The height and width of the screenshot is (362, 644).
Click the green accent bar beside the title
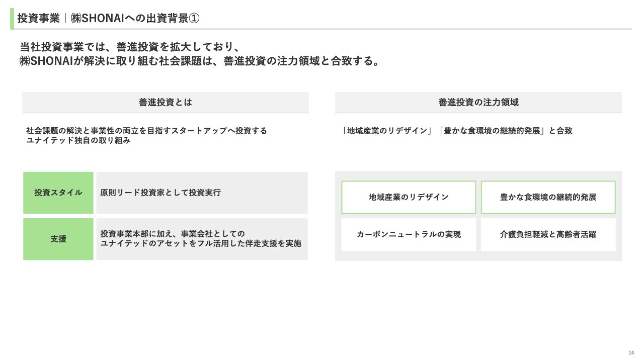click(x=12, y=19)
